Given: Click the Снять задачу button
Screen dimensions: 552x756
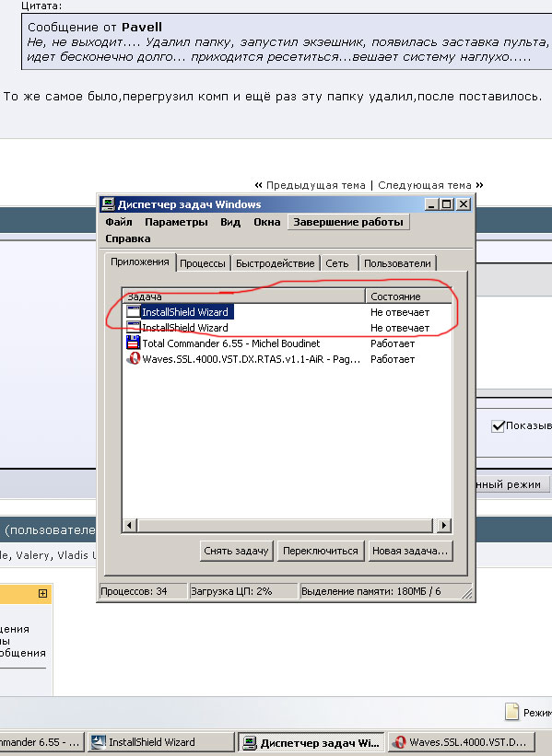Looking at the screenshot, I should [237, 551].
